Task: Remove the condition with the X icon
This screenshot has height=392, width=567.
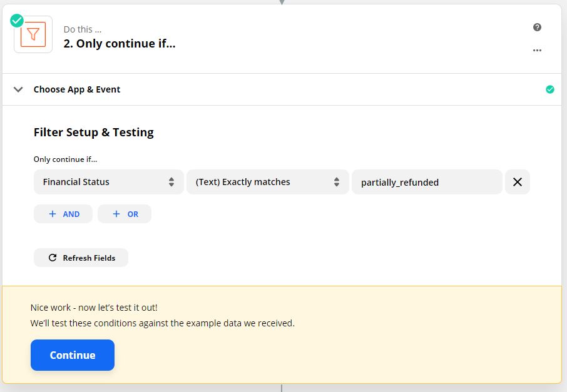Action: click(518, 182)
